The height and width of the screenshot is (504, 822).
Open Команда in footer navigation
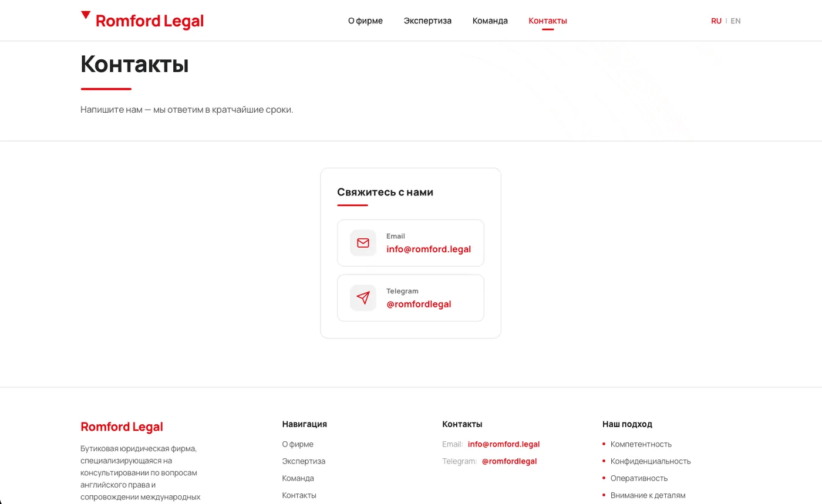click(x=298, y=478)
